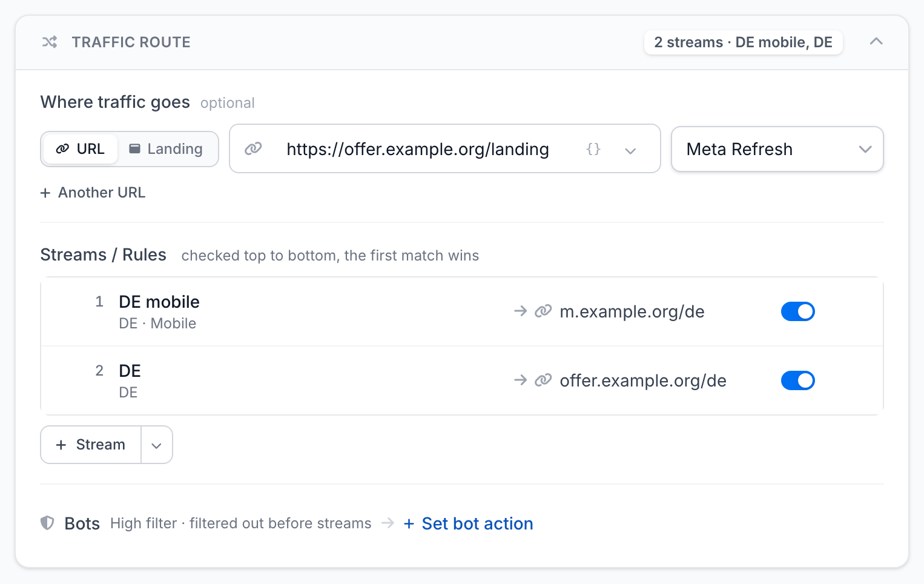This screenshot has width=924, height=584.
Task: Open the DE stream named row
Action: click(462, 380)
